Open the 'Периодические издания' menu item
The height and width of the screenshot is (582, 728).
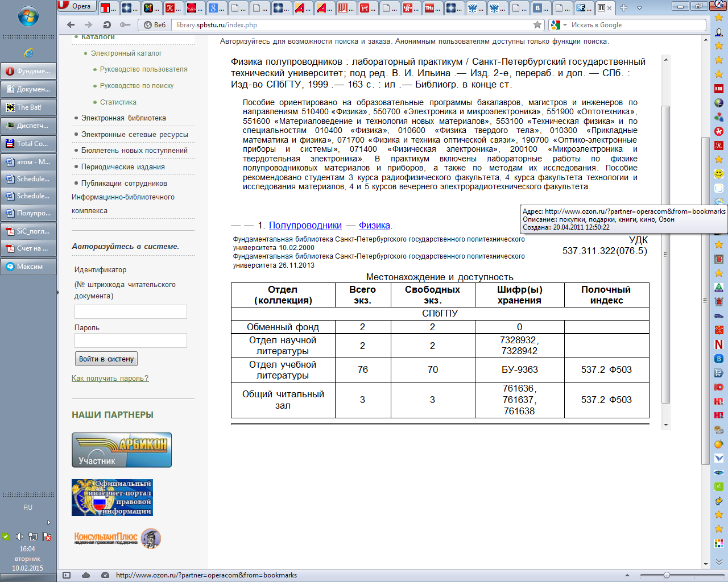(123, 167)
